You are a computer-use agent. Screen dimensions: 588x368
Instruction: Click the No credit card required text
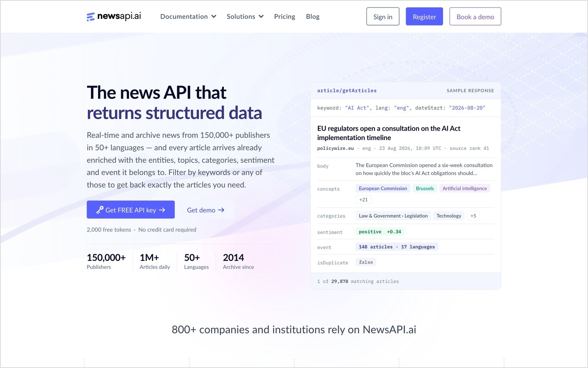pyautogui.click(x=167, y=230)
